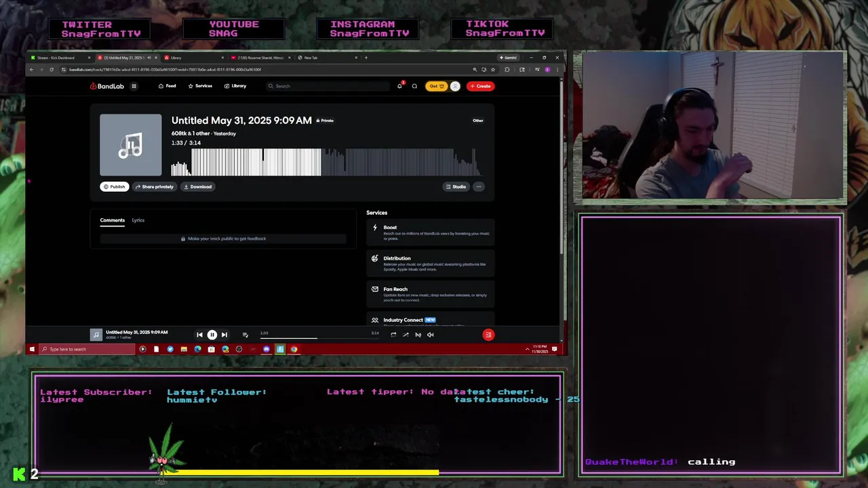Viewport: 868px width, 488px height.
Task: Pause the playing track
Action: coord(212,335)
